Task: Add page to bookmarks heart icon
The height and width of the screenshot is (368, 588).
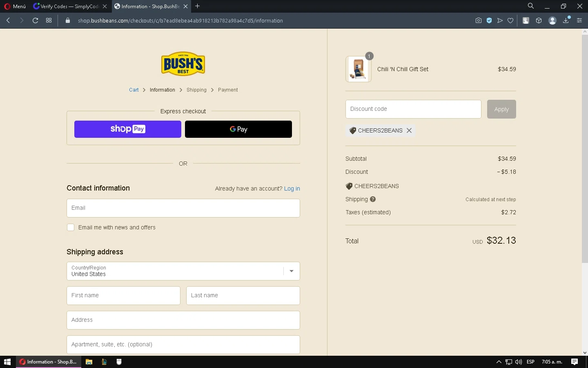Action: pos(510,20)
